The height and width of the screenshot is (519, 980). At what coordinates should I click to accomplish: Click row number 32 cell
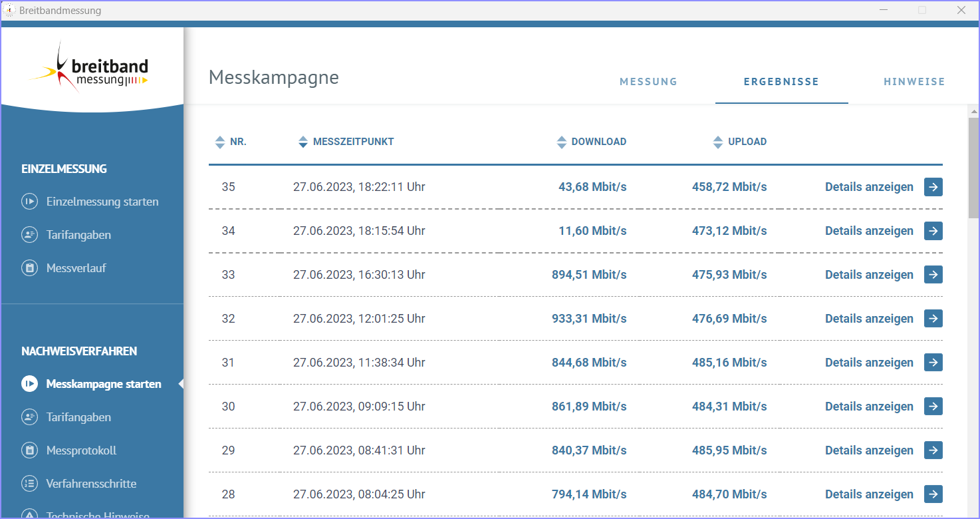click(x=229, y=319)
